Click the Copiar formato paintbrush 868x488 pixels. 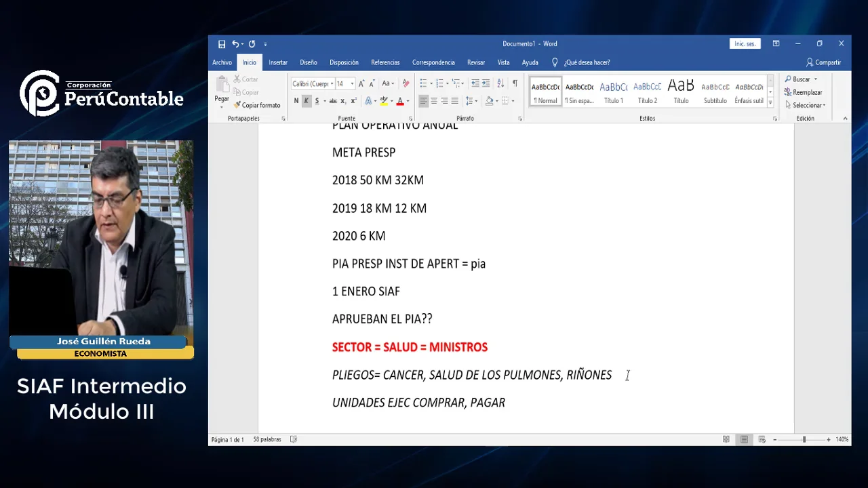[x=257, y=105]
